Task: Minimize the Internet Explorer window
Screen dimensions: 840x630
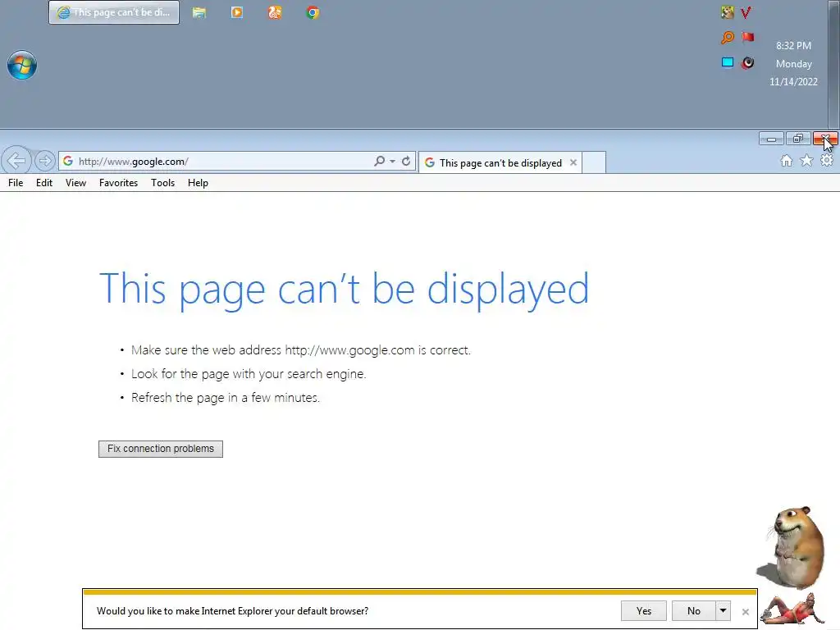Action: coord(771,139)
